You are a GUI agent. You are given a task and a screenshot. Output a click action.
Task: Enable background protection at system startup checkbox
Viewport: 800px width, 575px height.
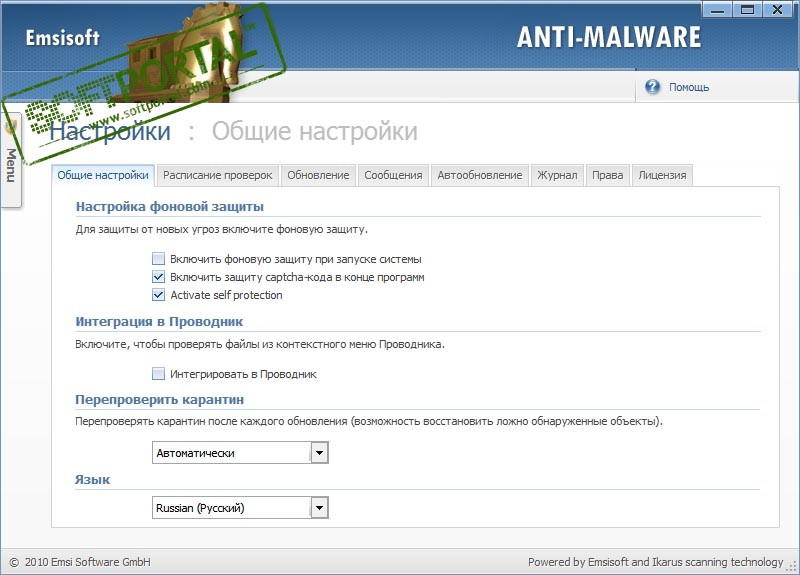[159, 259]
